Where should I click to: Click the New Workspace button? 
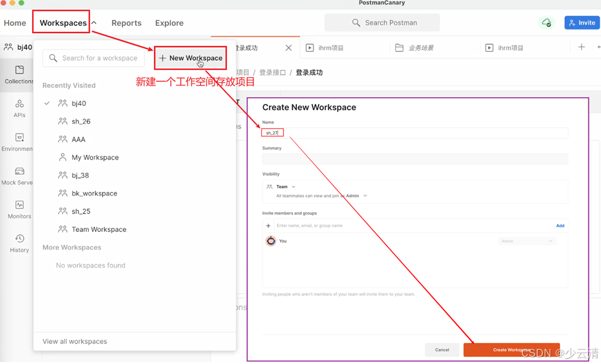(x=191, y=58)
